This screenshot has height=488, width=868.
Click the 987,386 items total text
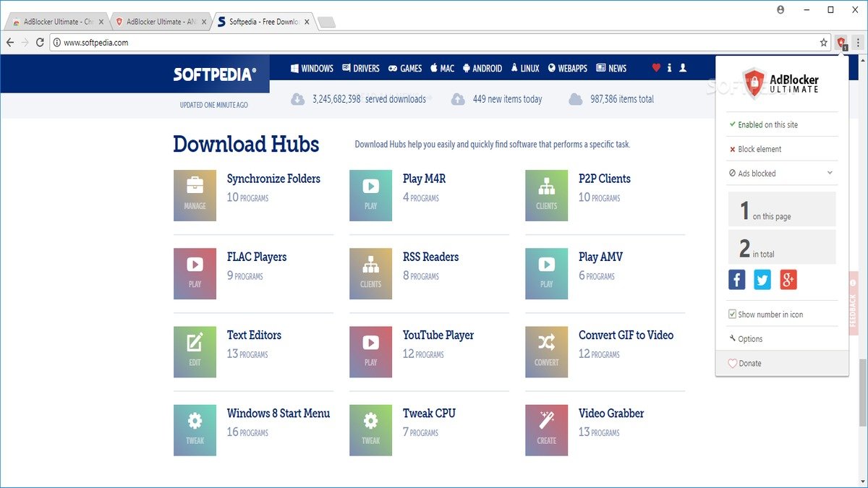622,99
